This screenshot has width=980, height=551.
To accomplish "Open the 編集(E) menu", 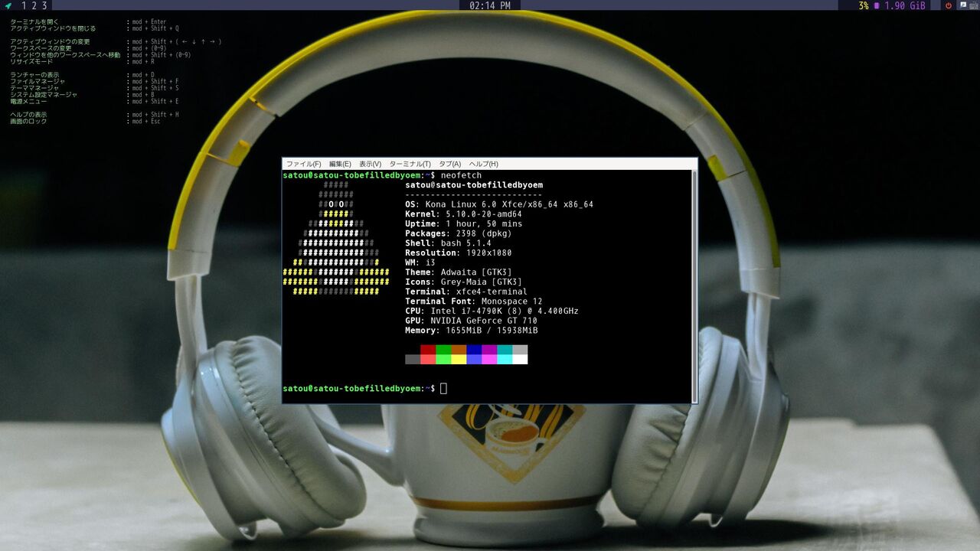I will coord(339,164).
